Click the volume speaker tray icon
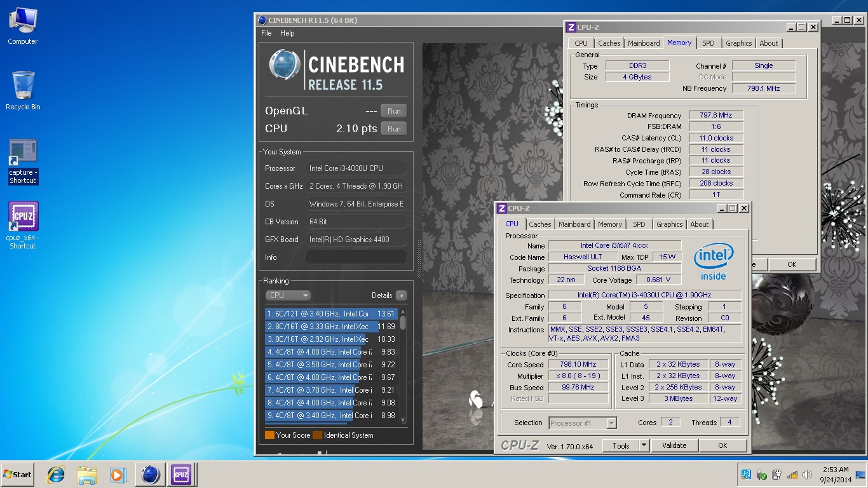Screen dimensions: 868x488 pyautogui.click(x=807, y=475)
